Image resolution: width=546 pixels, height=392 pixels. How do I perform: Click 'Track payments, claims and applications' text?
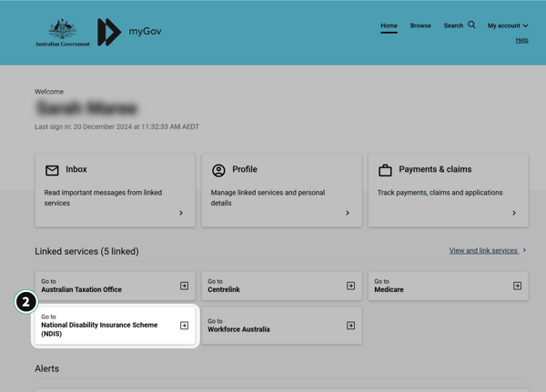coord(440,193)
